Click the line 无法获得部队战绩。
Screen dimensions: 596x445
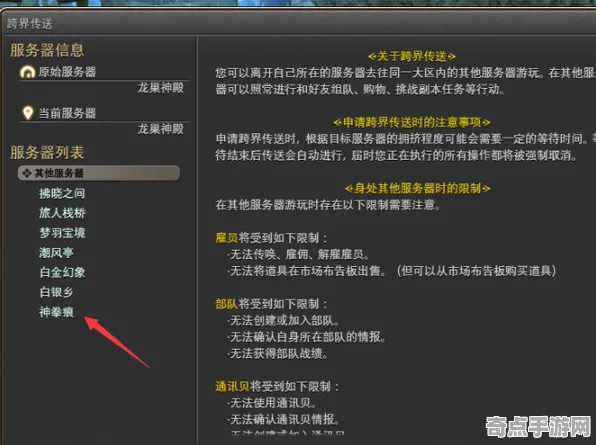(277, 353)
